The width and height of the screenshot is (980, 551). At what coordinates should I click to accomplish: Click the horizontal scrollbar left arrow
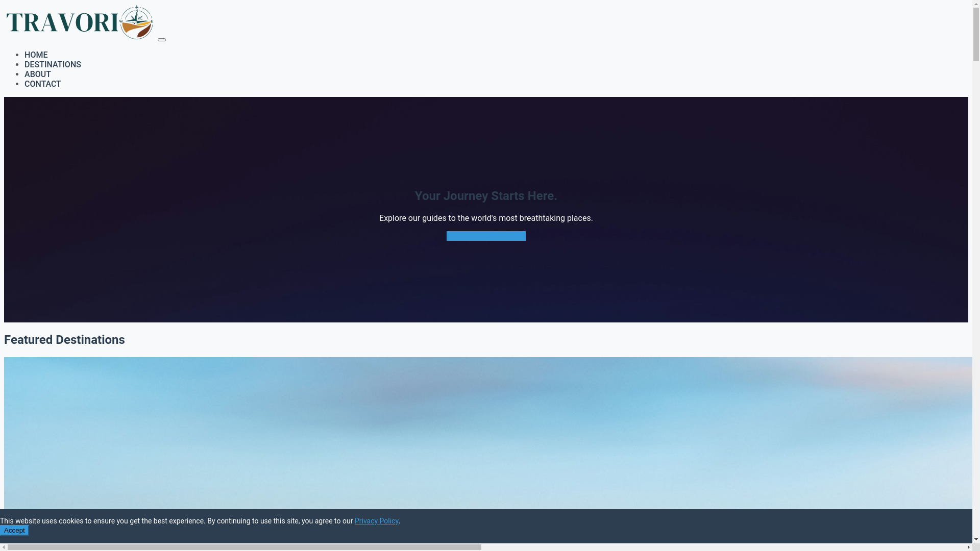(x=4, y=547)
